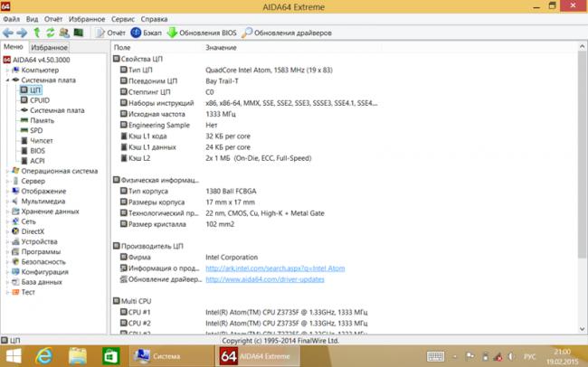Open the Отчёт menu

pyautogui.click(x=53, y=19)
